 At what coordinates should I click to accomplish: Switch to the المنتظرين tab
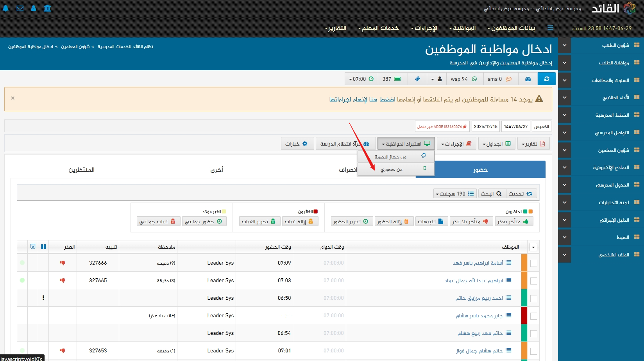[x=81, y=170]
